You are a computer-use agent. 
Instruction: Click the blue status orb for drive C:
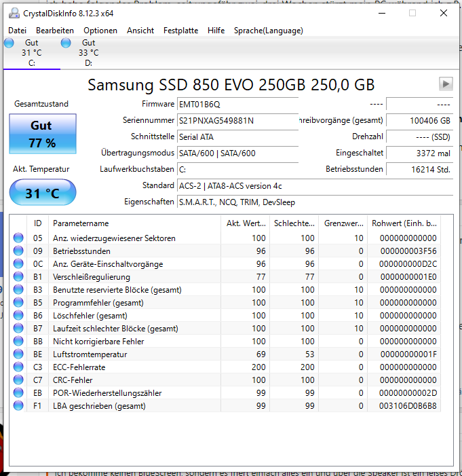(9, 43)
